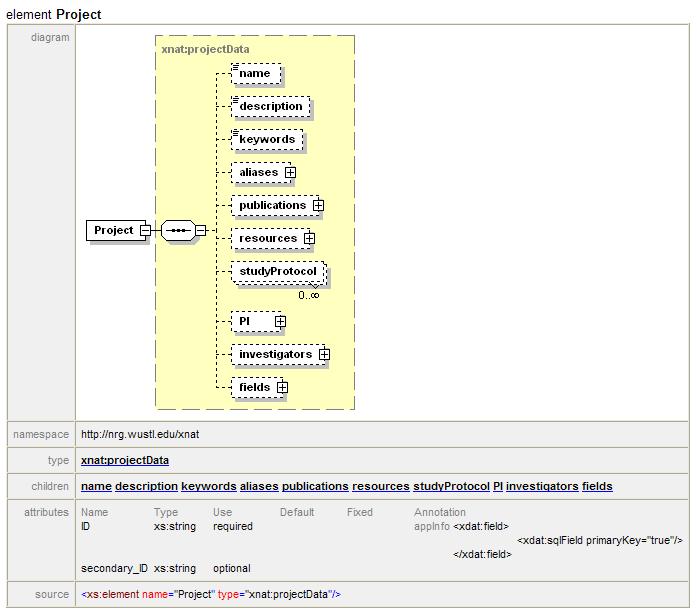
Task: Click the Project root element box
Action: pyautogui.click(x=113, y=230)
